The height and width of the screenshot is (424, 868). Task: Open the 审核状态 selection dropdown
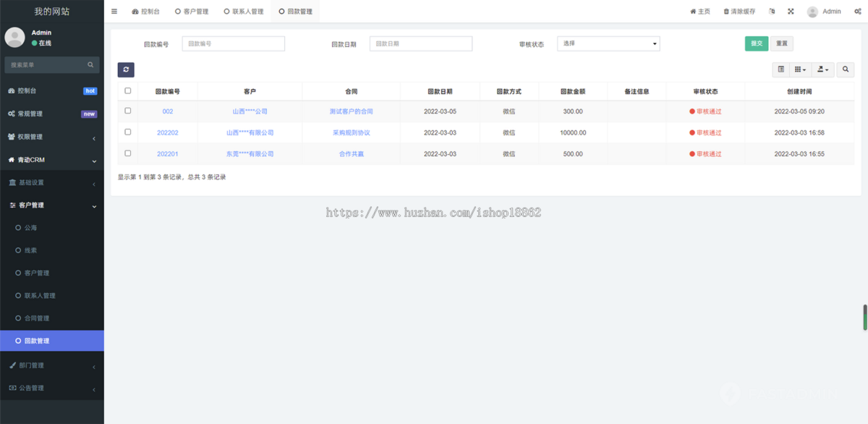[x=608, y=43]
